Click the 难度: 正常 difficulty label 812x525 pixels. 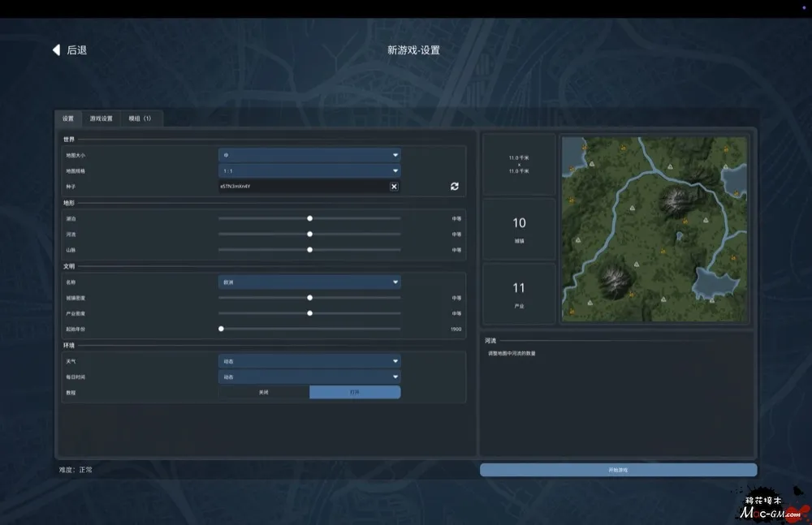coord(76,470)
